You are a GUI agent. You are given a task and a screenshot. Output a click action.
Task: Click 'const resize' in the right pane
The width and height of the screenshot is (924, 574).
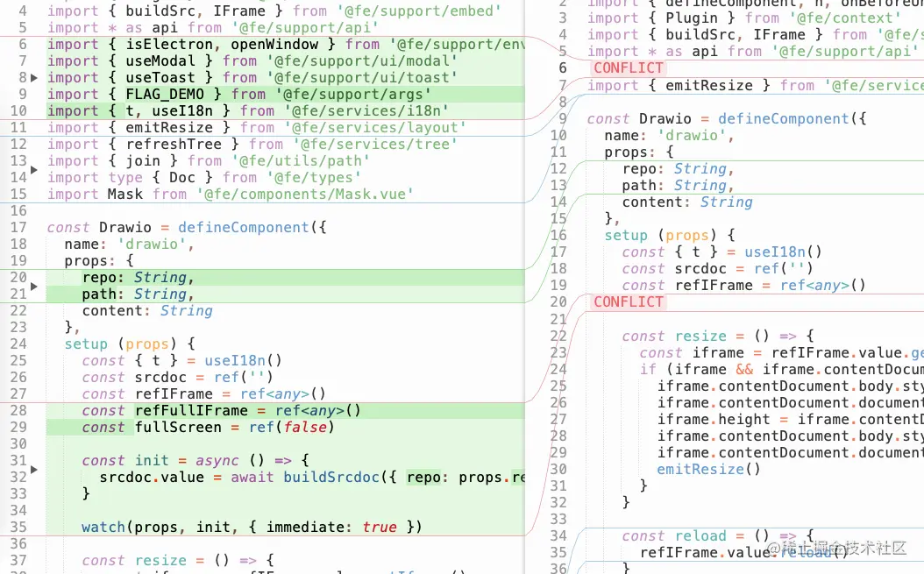pos(718,337)
